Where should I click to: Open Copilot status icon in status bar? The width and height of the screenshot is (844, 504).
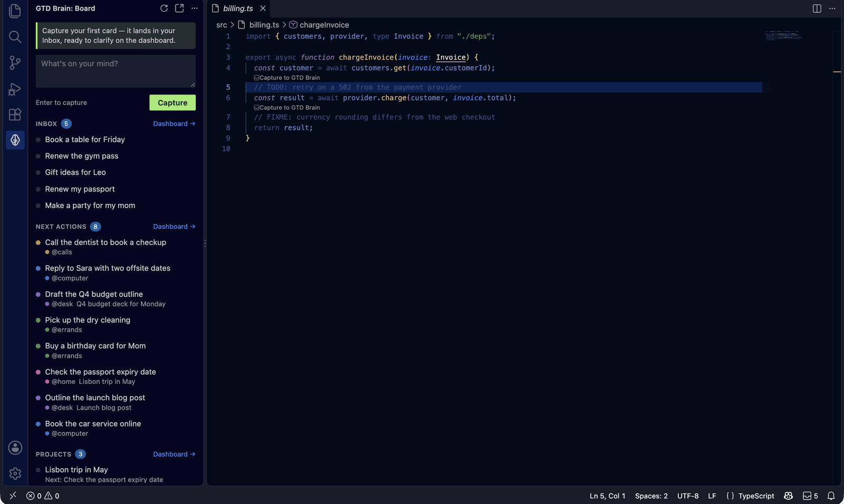click(788, 496)
